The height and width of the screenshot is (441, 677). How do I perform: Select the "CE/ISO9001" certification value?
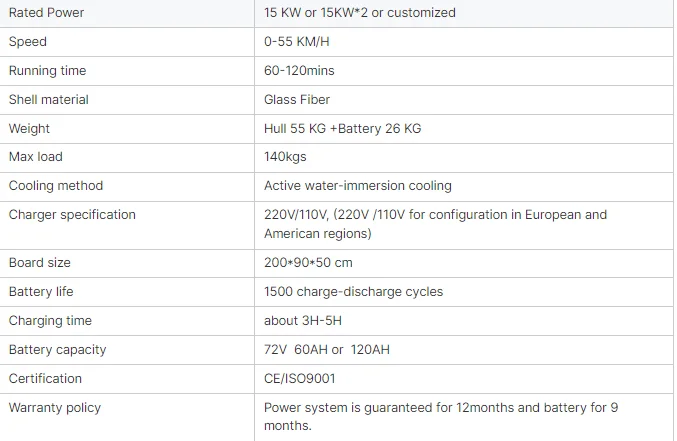(x=299, y=379)
